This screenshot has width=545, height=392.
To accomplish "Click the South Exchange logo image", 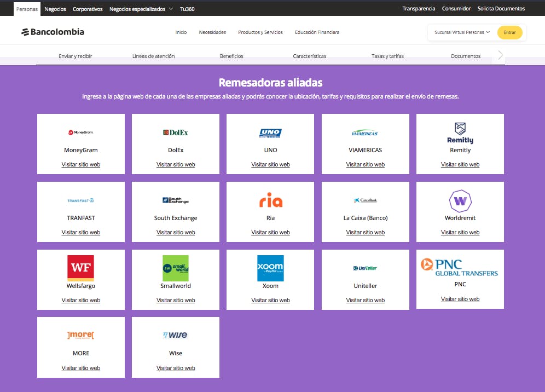I will click(x=176, y=200).
